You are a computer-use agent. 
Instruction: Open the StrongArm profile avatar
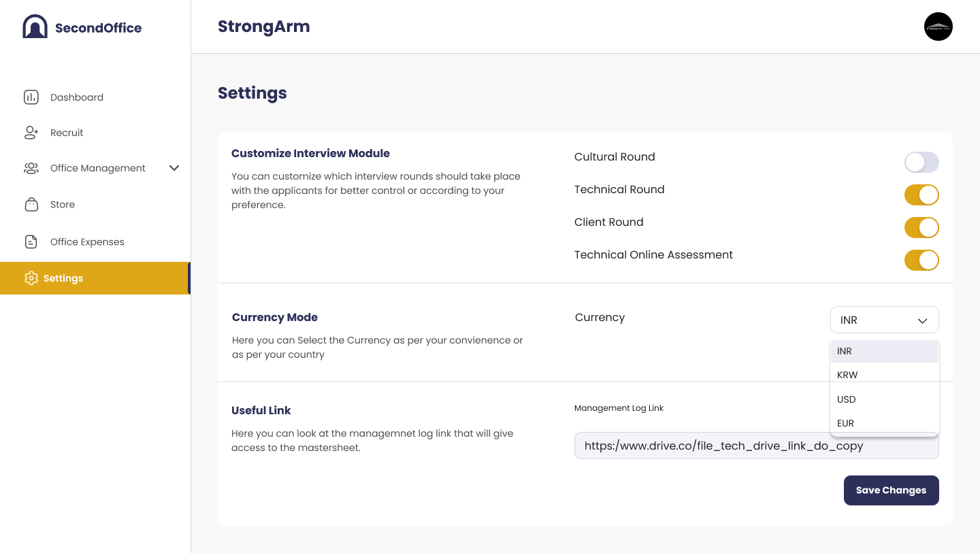938,27
